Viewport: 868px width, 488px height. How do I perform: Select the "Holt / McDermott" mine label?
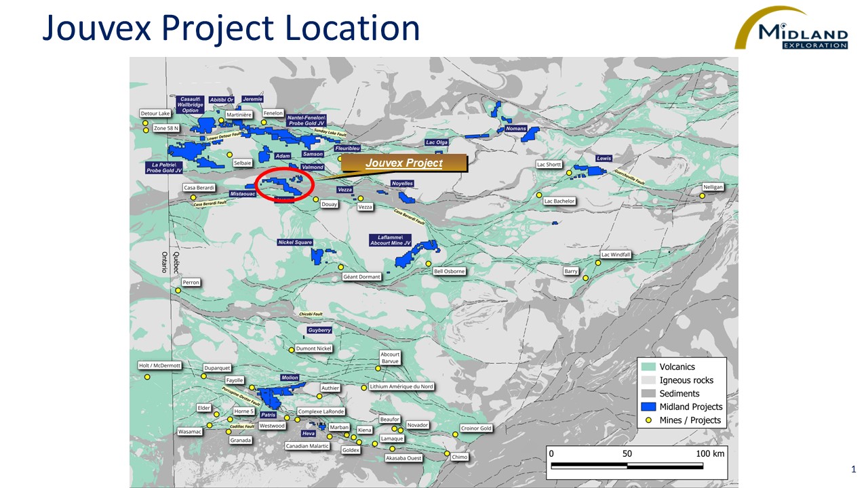[x=160, y=365]
